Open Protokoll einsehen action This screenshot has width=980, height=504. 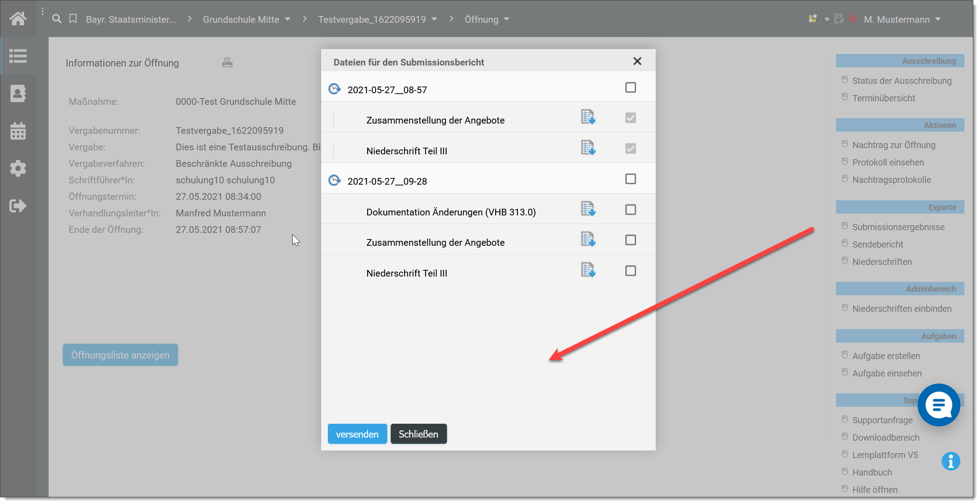tap(888, 162)
